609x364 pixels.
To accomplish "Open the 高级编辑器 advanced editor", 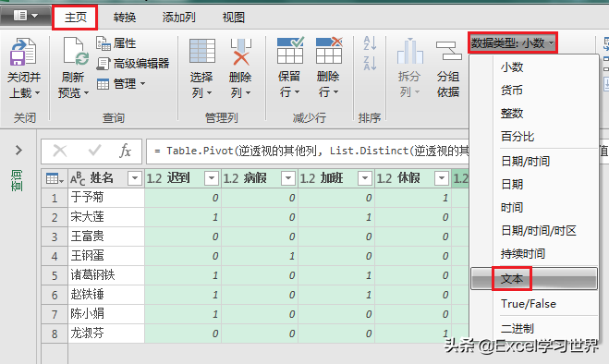I will (x=132, y=64).
